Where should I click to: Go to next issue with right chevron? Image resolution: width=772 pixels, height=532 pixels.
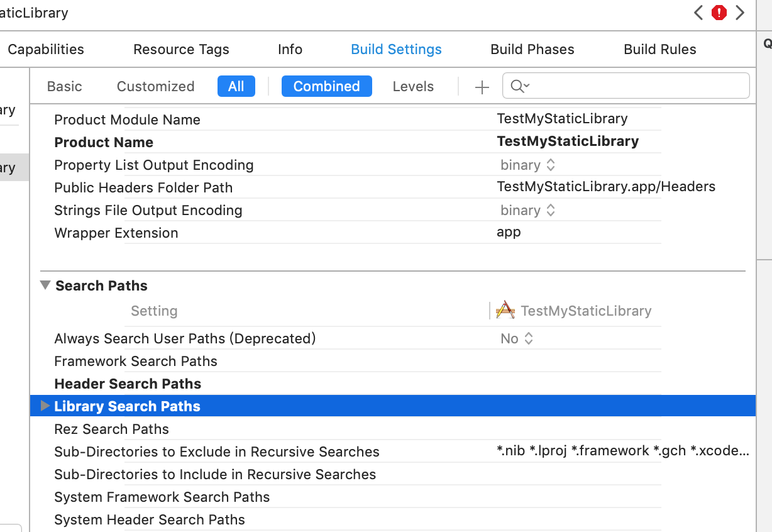click(x=740, y=13)
